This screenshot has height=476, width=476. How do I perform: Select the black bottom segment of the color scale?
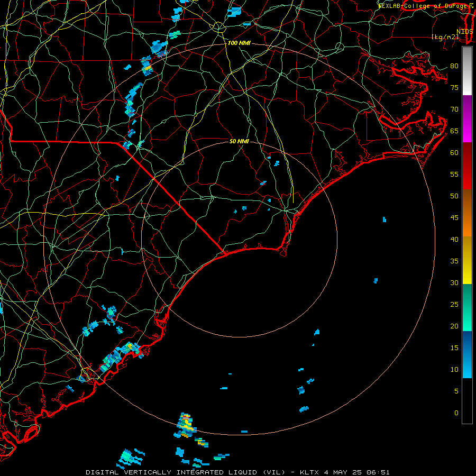(467, 401)
